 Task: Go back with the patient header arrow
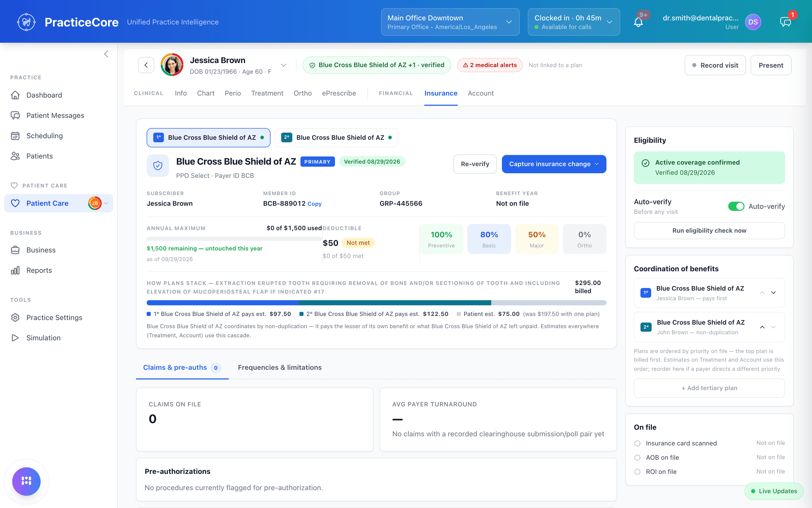point(146,65)
